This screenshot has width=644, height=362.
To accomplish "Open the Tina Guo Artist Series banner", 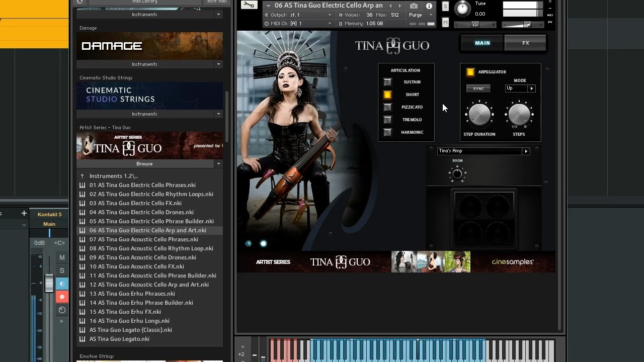I will click(x=149, y=145).
